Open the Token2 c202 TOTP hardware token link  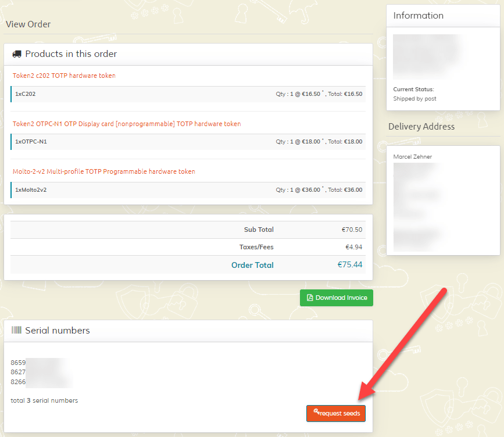coord(64,76)
